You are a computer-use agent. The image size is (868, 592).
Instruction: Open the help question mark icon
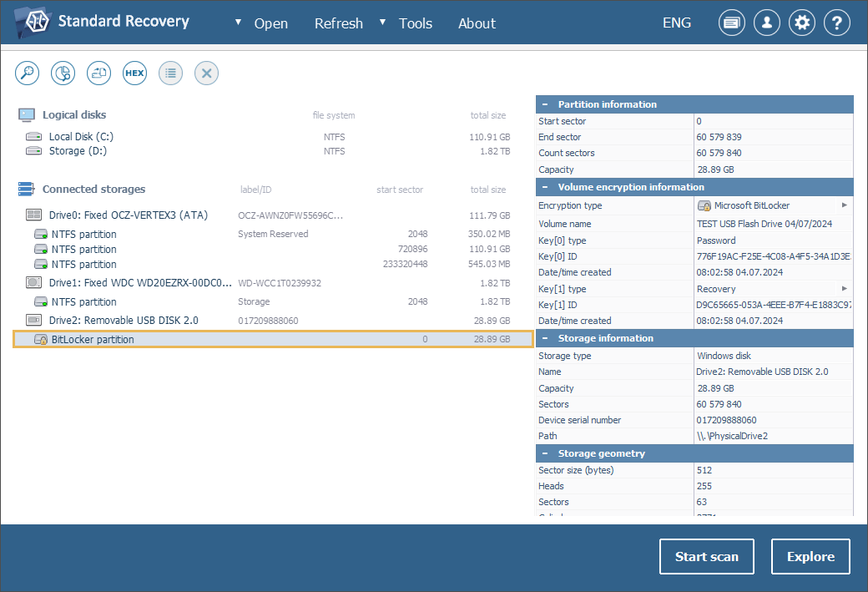[837, 23]
